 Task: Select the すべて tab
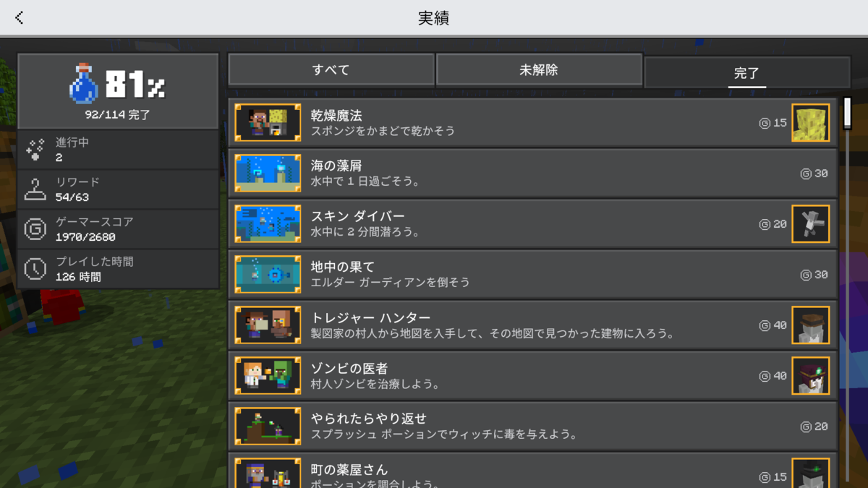pyautogui.click(x=331, y=70)
